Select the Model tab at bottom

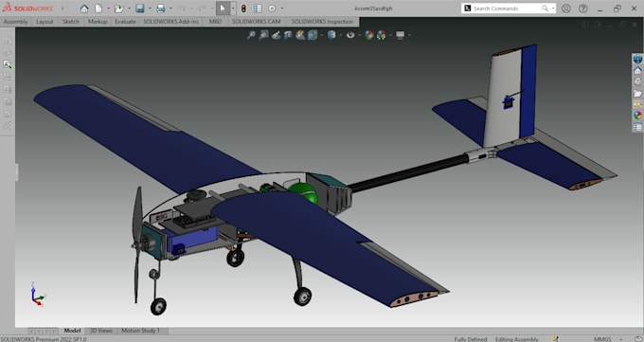click(72, 331)
